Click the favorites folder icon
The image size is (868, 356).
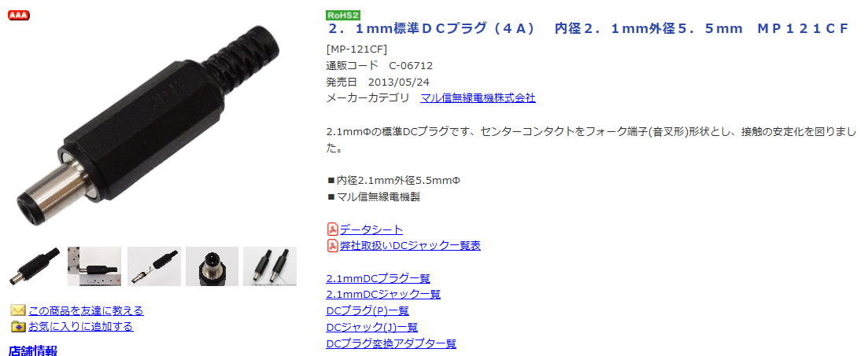[18, 326]
